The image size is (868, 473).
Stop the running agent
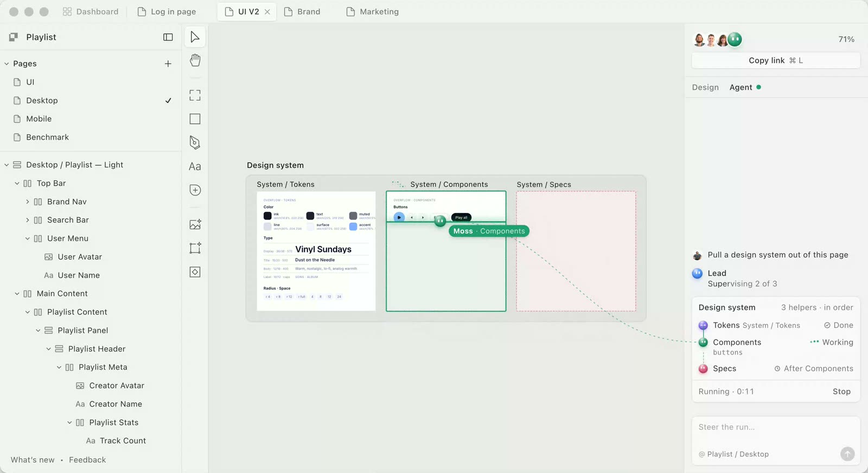841,392
